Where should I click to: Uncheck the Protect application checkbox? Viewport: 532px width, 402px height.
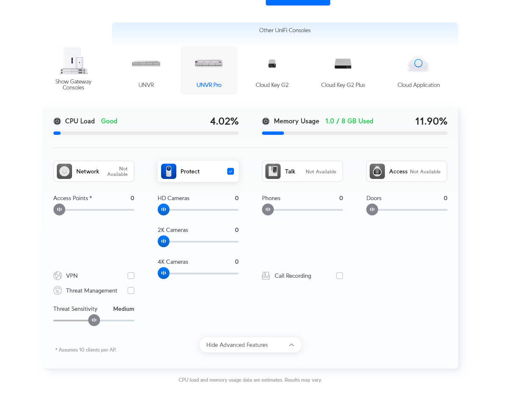pos(231,171)
